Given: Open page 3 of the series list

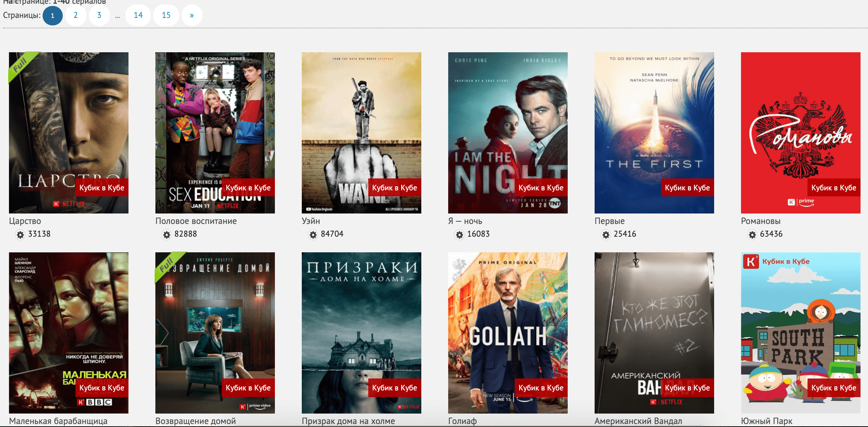Looking at the screenshot, I should pos(99,15).
